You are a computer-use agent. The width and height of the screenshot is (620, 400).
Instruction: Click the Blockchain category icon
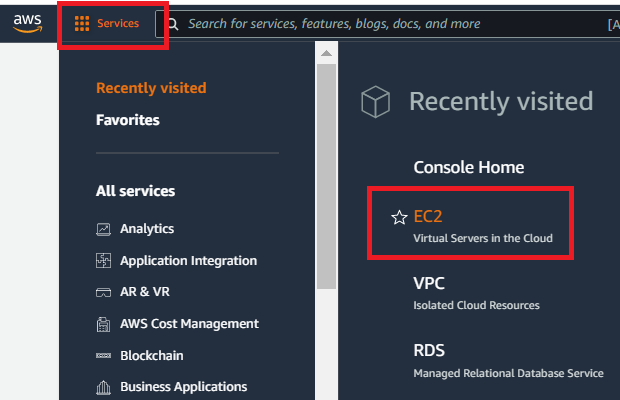click(x=103, y=356)
